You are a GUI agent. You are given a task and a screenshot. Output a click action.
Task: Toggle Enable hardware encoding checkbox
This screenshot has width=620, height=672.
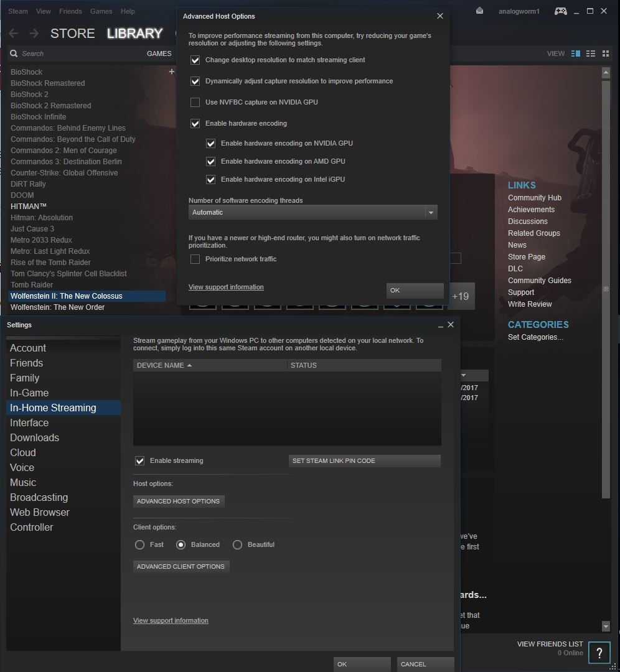[x=195, y=123]
